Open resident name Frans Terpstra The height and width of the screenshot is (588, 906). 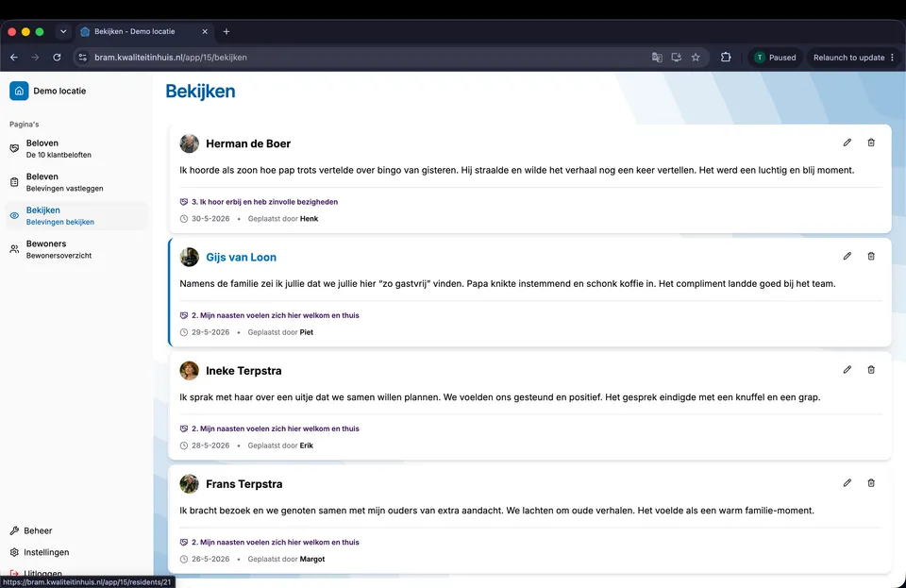pyautogui.click(x=243, y=484)
